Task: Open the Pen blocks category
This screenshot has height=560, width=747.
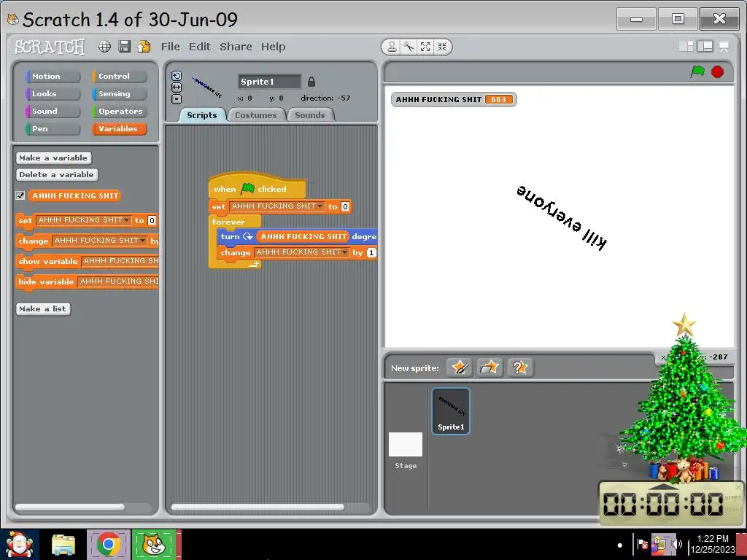Action: (53, 128)
